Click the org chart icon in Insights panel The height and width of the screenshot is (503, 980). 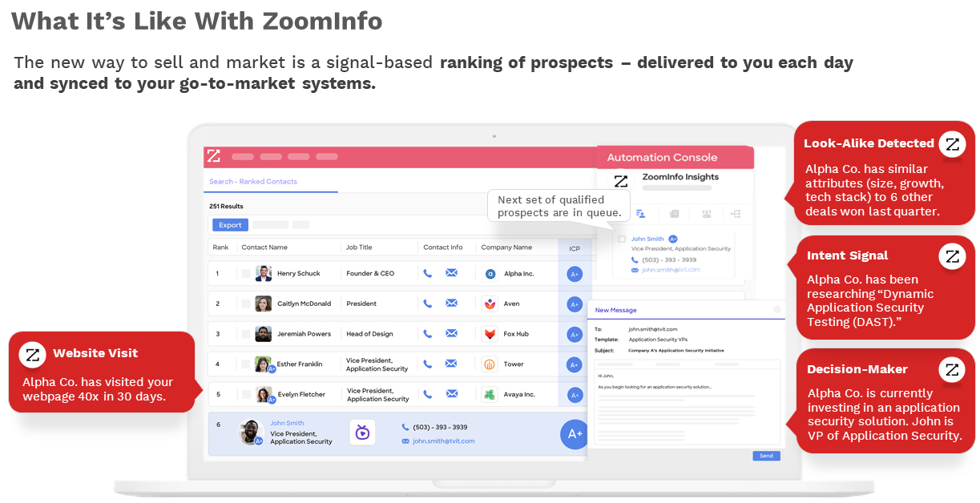coord(736,214)
